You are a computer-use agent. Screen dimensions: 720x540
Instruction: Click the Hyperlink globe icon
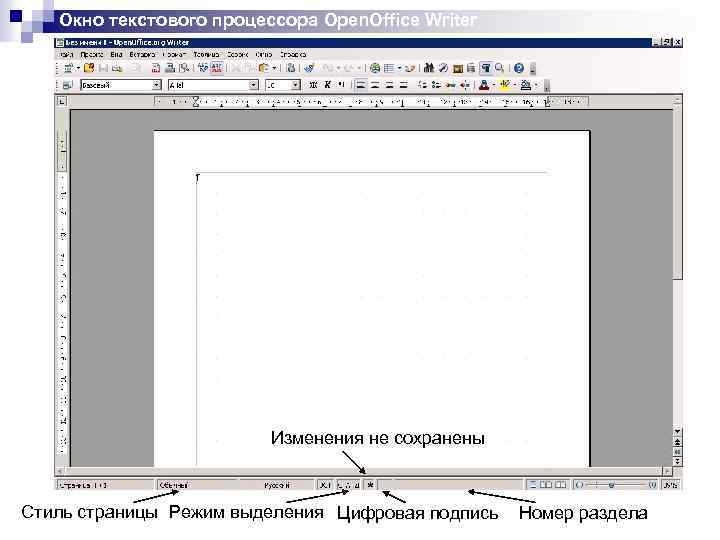375,69
